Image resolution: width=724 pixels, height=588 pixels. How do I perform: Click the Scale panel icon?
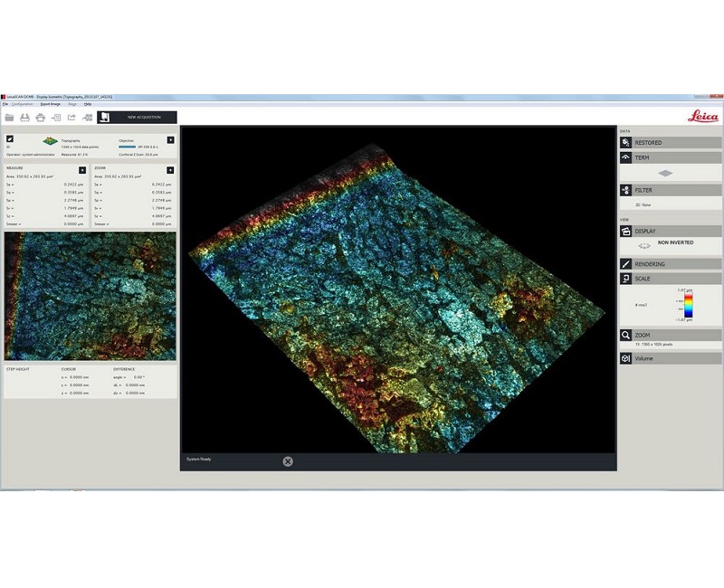625,279
